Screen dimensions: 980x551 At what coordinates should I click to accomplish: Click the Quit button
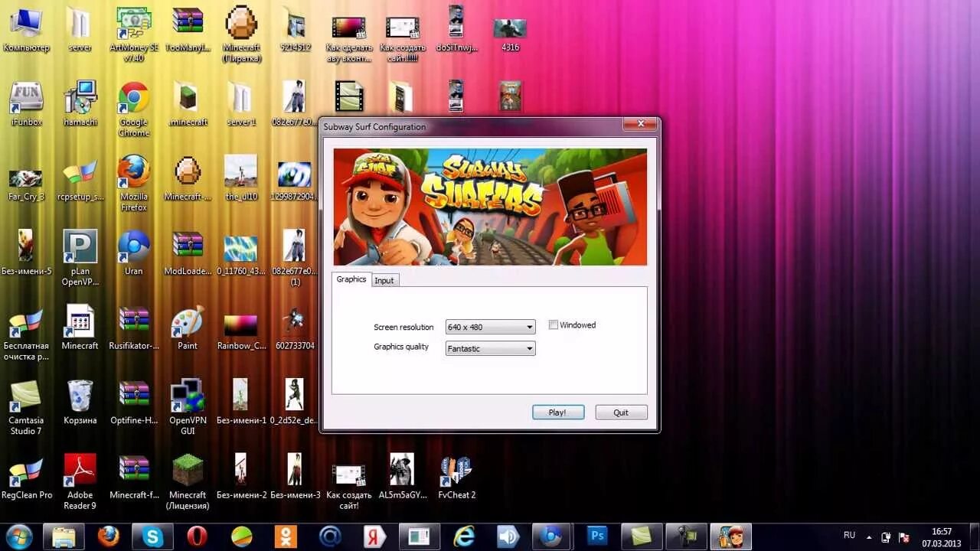(x=621, y=412)
